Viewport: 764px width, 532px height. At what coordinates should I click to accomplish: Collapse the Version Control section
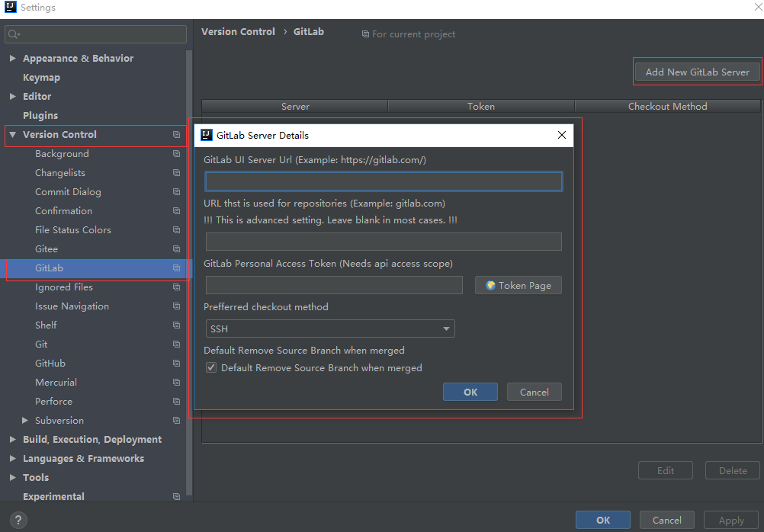point(13,135)
